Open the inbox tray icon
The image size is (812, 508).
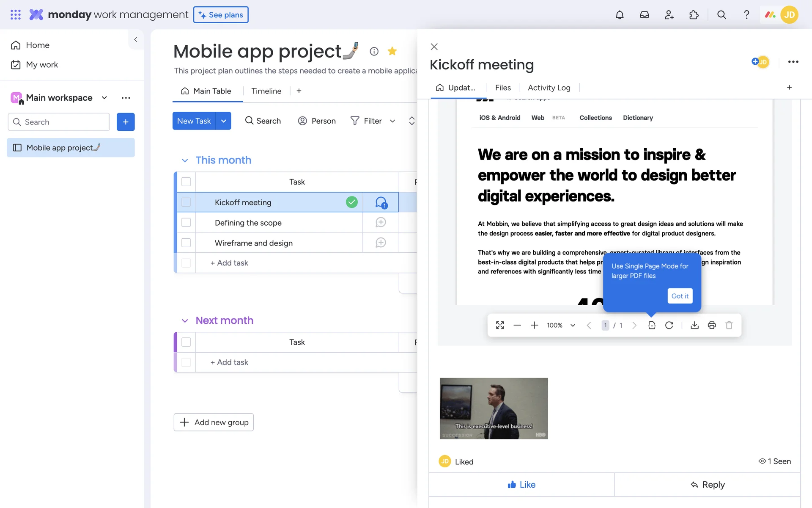(644, 15)
